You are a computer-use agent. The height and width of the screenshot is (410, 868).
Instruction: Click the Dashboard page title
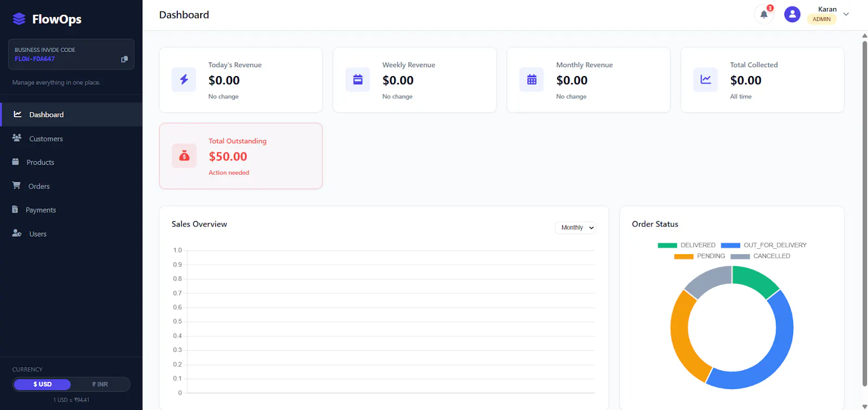(x=184, y=15)
